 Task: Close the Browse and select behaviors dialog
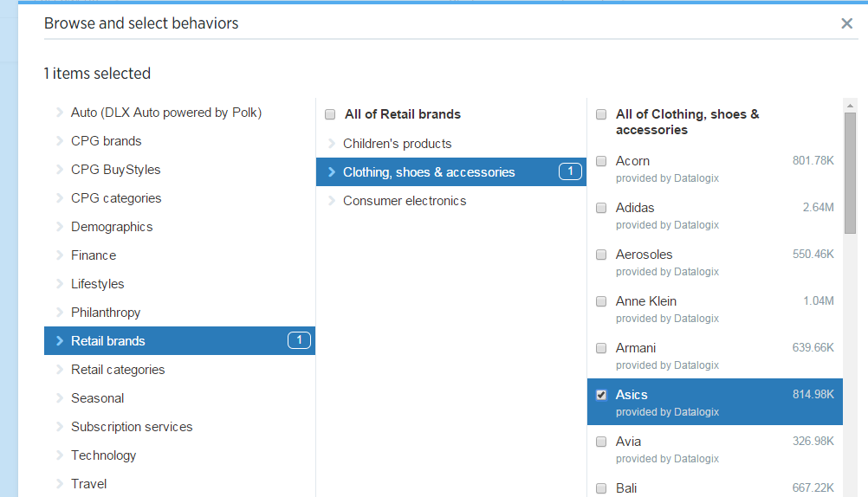pyautogui.click(x=846, y=23)
